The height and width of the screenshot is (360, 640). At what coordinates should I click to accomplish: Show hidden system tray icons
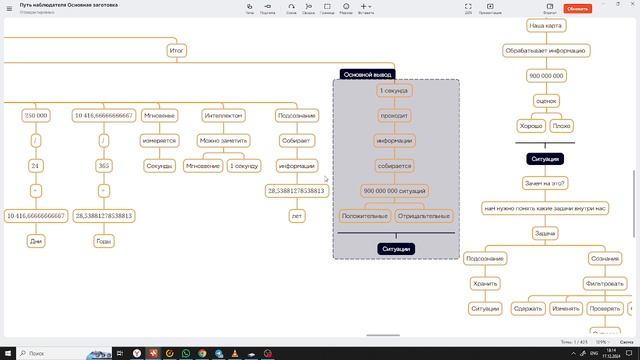[573, 353]
